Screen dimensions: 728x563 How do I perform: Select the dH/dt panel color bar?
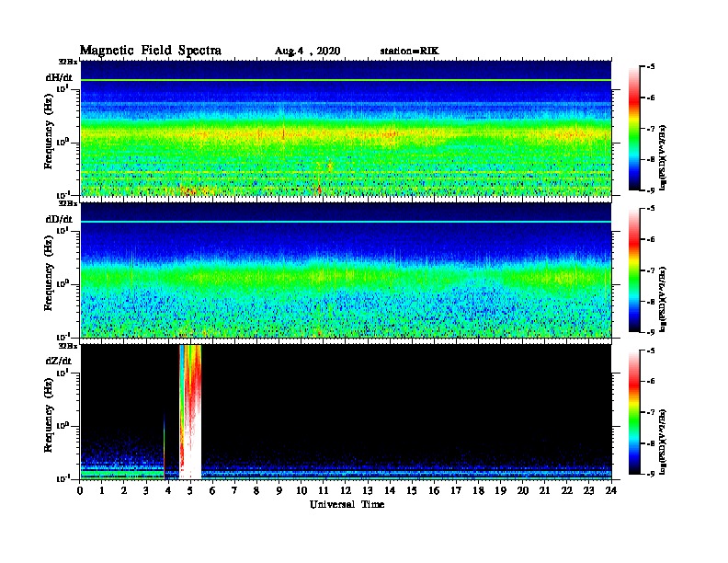(633, 129)
